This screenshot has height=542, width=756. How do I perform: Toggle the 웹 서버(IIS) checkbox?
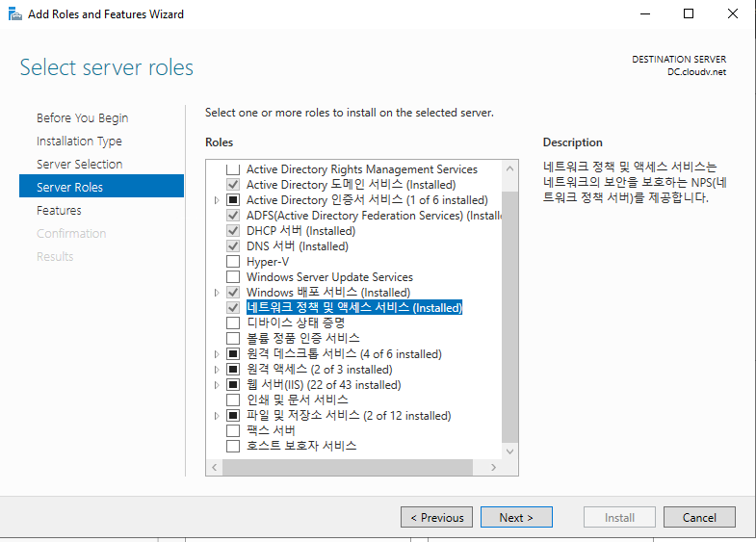(x=233, y=385)
